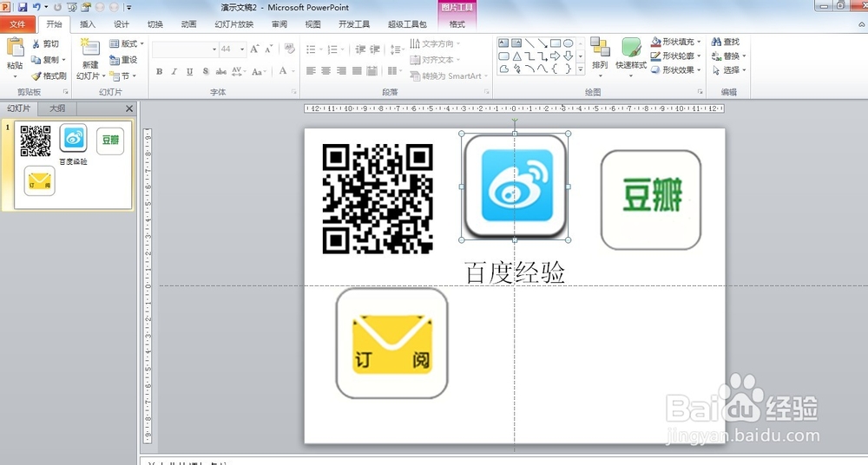
Task: Center align text in paragraph group
Action: click(x=326, y=71)
